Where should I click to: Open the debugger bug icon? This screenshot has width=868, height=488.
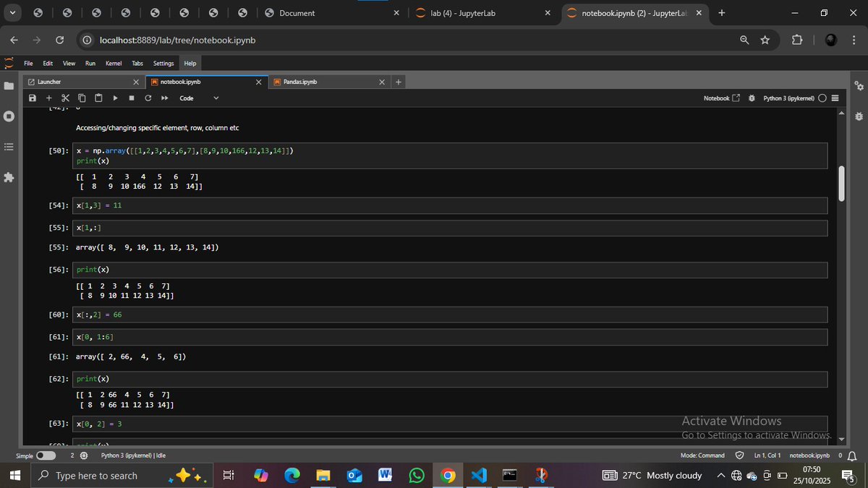[751, 98]
